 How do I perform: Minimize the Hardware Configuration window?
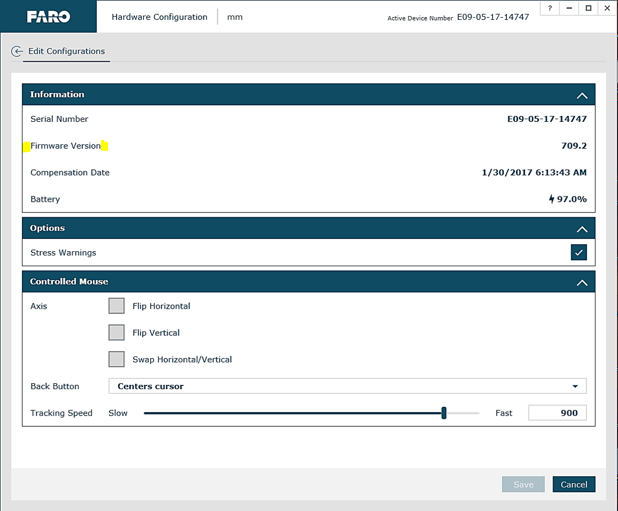point(569,8)
